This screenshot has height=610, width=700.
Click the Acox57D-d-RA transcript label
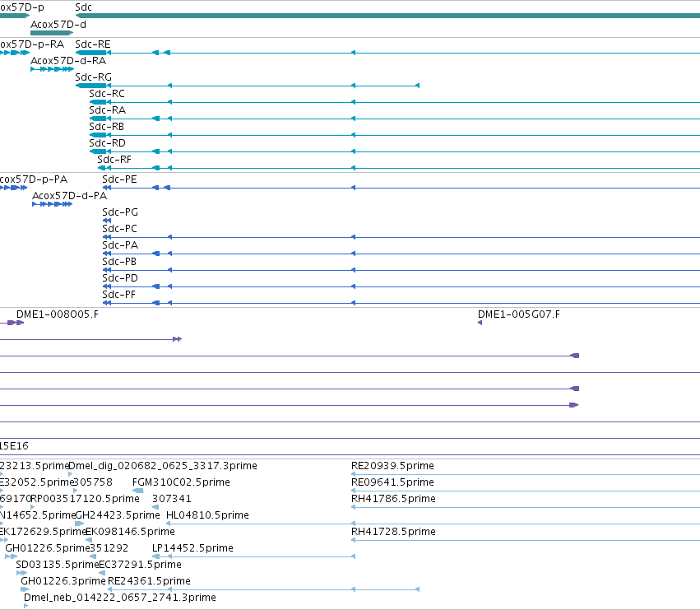tap(68, 61)
